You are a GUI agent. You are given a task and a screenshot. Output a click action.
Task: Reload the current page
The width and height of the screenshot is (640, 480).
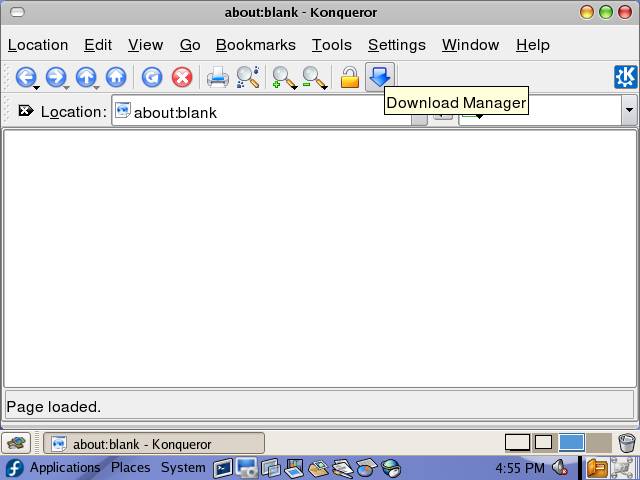[152, 77]
